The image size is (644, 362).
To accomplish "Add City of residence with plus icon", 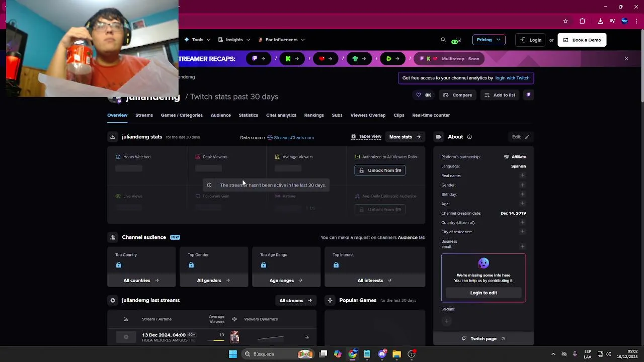I will (522, 232).
